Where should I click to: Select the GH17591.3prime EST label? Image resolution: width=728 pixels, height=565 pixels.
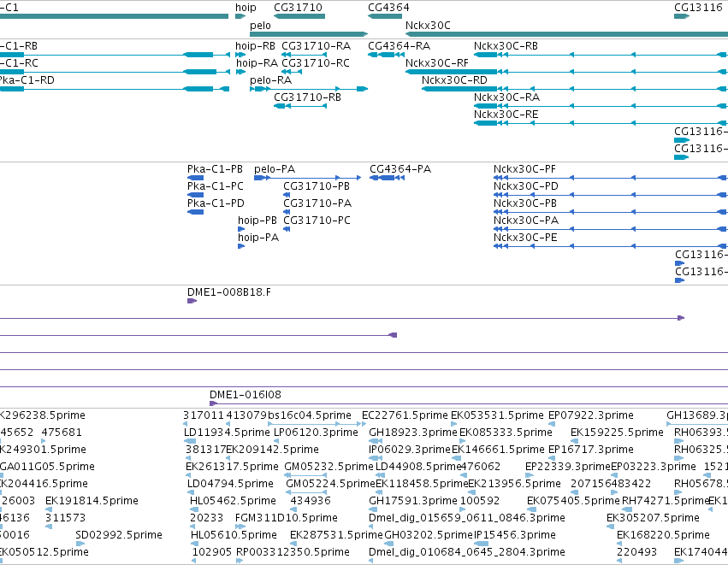coord(412,502)
